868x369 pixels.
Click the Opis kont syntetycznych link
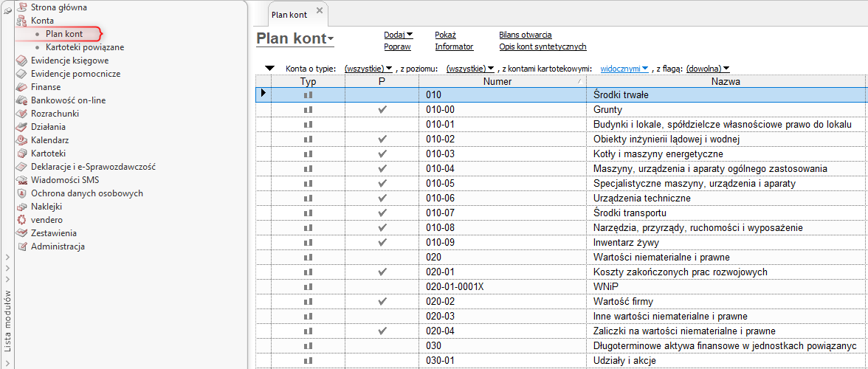(542, 46)
